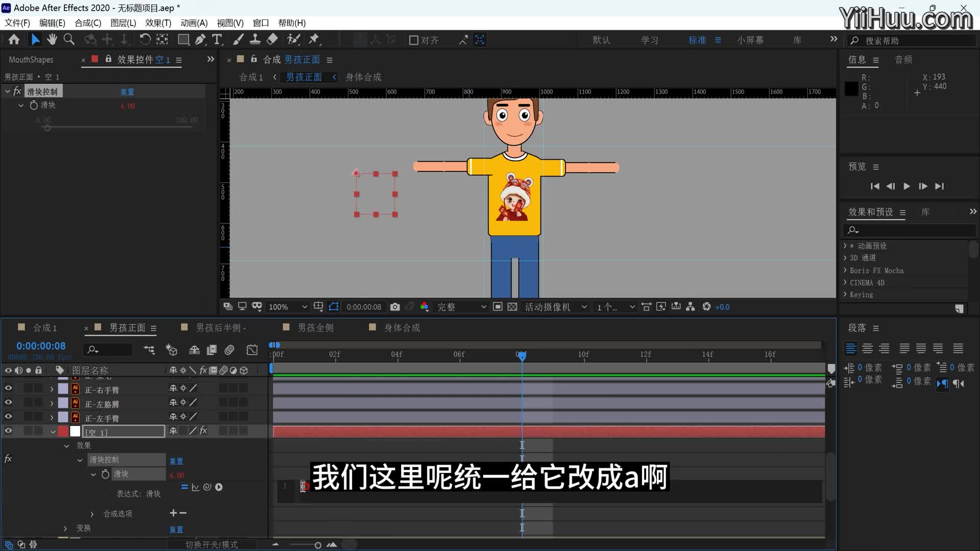Hide the 正-左手臂 layer
The image size is (980, 551).
(x=8, y=417)
